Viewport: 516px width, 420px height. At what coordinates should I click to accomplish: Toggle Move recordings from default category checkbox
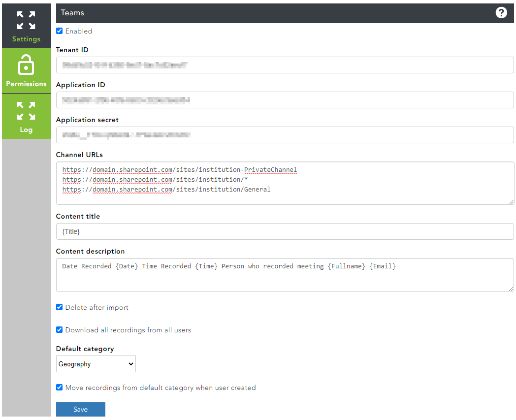point(59,388)
